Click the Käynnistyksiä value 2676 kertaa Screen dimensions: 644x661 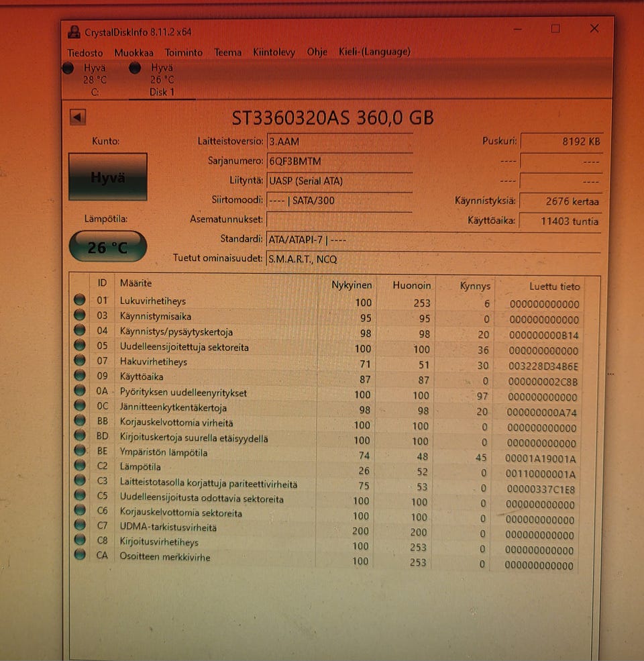(x=561, y=201)
